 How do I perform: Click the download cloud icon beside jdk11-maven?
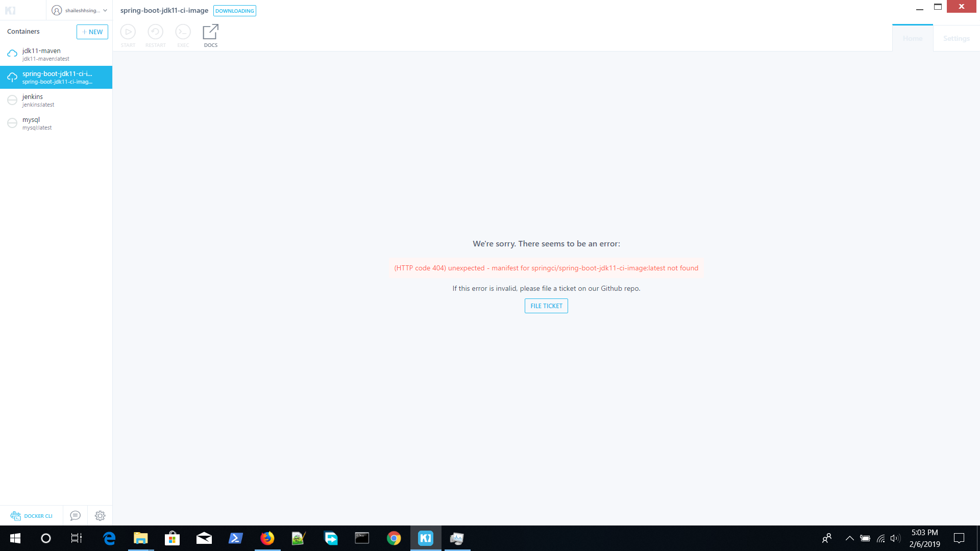[12, 53]
